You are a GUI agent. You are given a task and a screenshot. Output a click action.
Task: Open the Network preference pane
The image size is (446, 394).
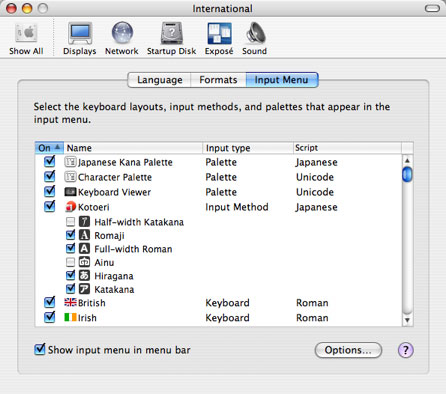[x=122, y=39]
